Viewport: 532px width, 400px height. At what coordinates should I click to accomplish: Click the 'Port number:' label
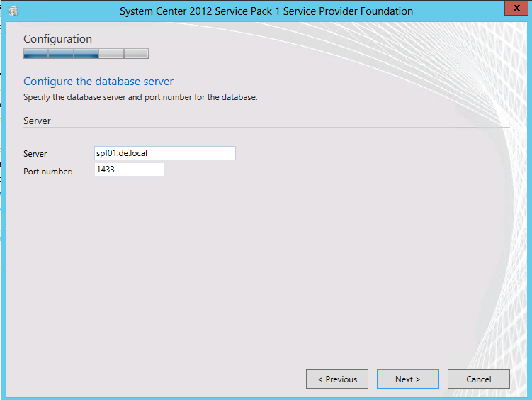click(47, 171)
